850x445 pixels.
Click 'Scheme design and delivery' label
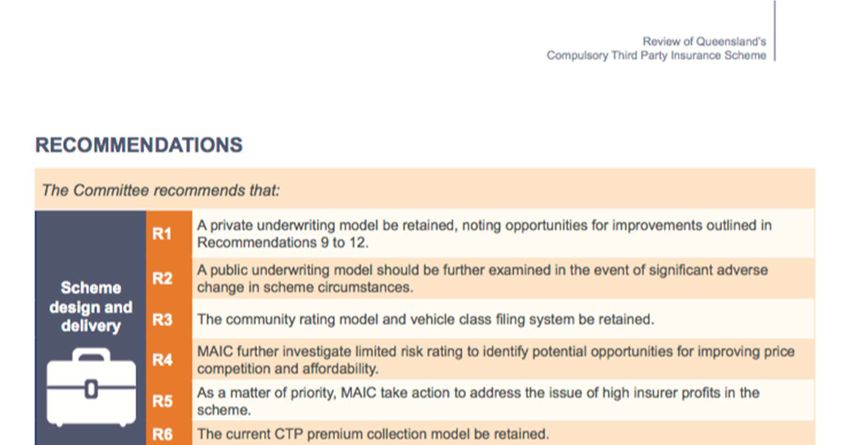[x=91, y=307]
